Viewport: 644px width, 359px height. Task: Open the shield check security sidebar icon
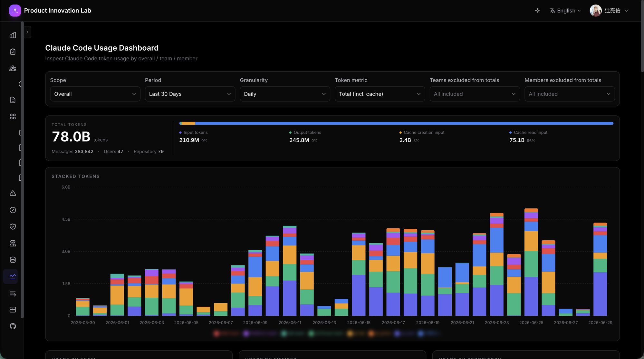pyautogui.click(x=13, y=226)
